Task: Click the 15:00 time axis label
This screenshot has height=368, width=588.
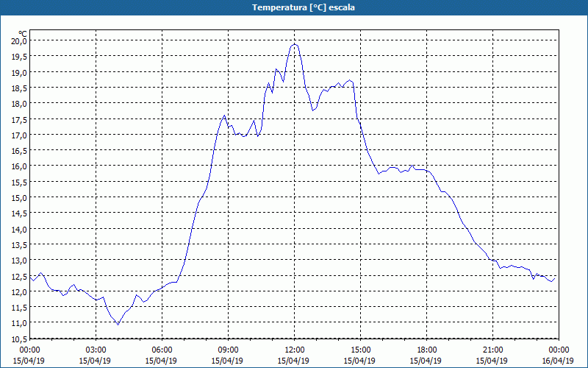Action: coord(360,350)
